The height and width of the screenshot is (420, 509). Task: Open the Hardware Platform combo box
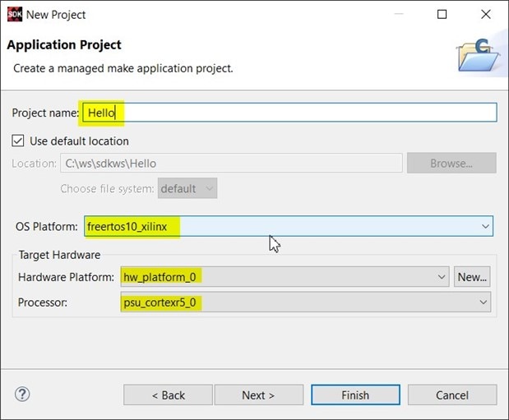point(443,277)
